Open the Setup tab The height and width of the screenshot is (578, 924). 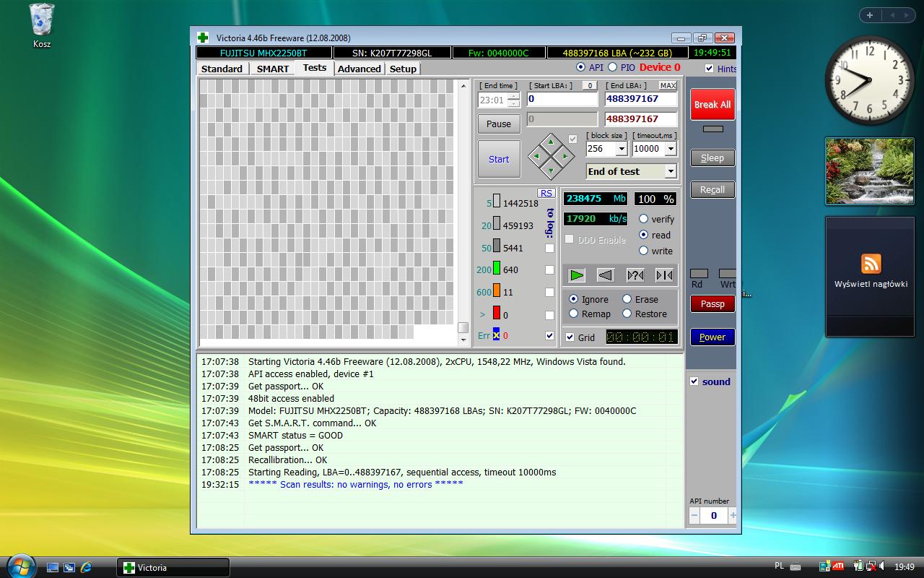[403, 69]
